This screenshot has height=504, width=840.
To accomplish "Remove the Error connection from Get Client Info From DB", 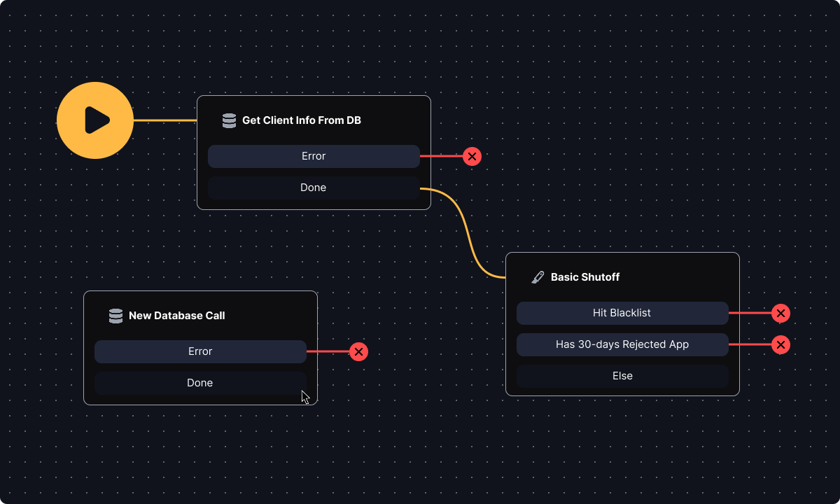I will point(472,156).
